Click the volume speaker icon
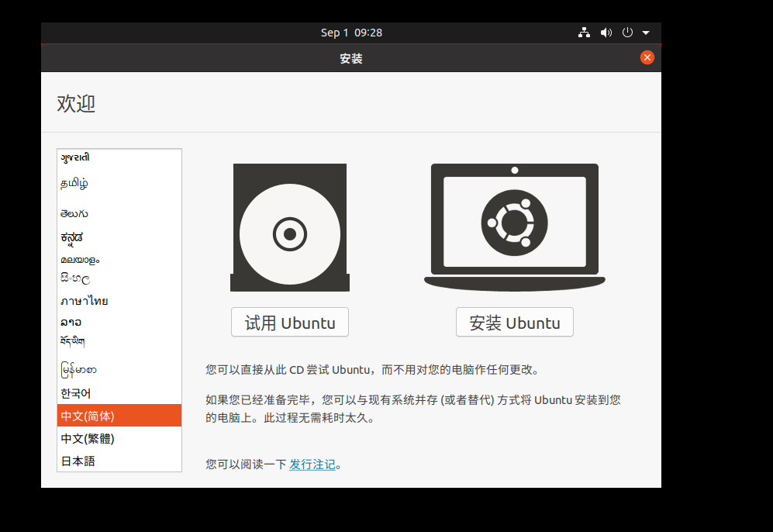773x532 pixels. pos(606,33)
